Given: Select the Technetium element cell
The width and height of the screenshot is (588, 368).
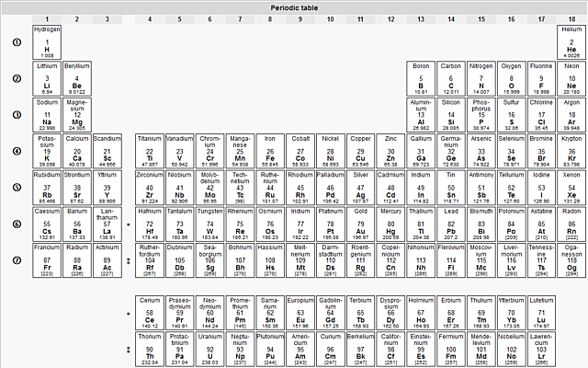Looking at the screenshot, I should pos(240,188).
